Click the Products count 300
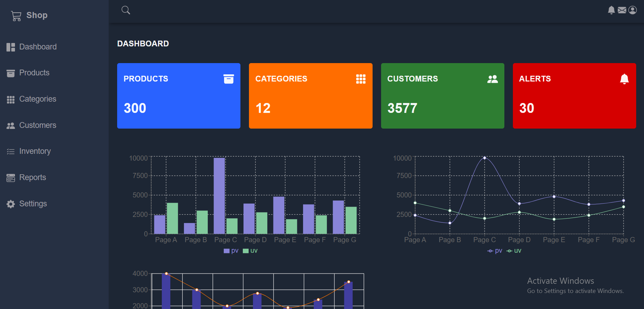644x309 pixels. pos(135,108)
